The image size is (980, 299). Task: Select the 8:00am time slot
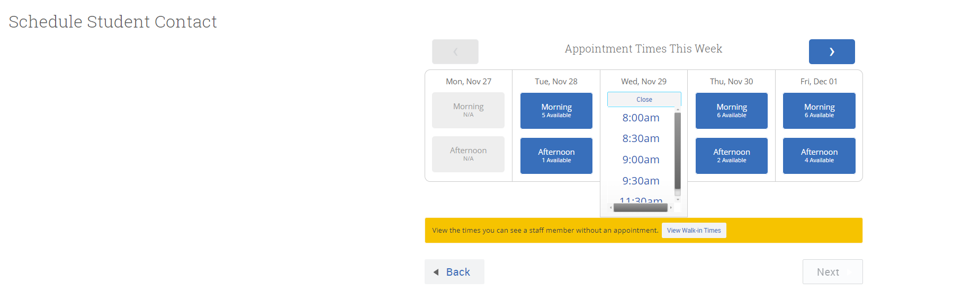[x=641, y=118]
